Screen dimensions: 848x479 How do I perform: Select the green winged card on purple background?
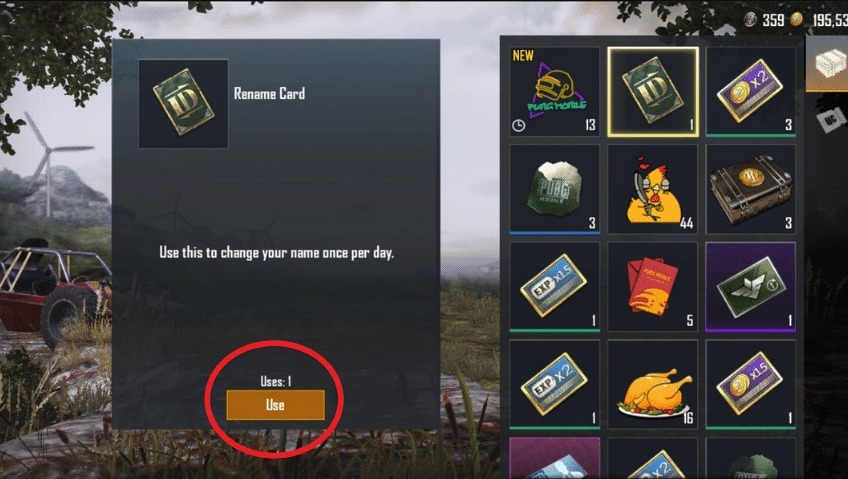click(x=751, y=287)
